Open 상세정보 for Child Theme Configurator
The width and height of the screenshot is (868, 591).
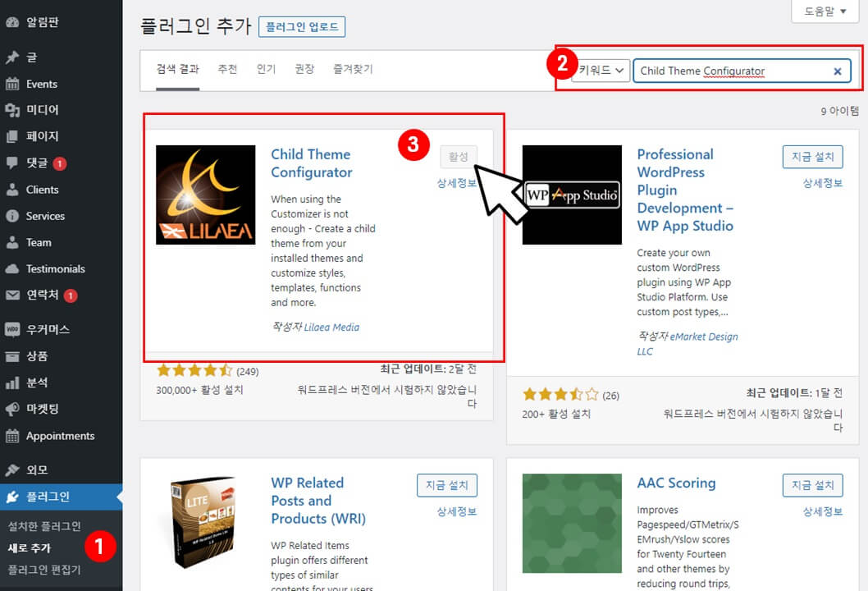click(457, 183)
